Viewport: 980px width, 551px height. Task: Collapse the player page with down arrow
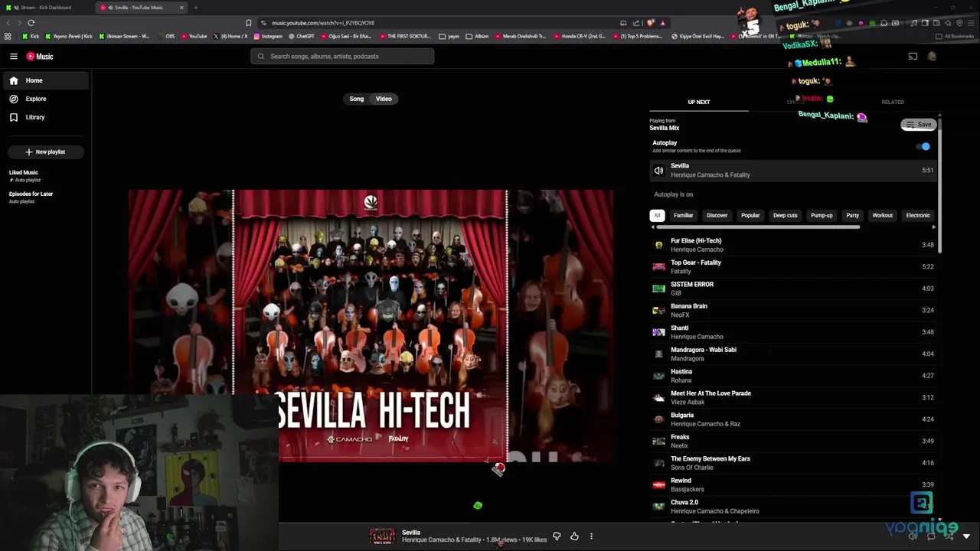coord(966,536)
